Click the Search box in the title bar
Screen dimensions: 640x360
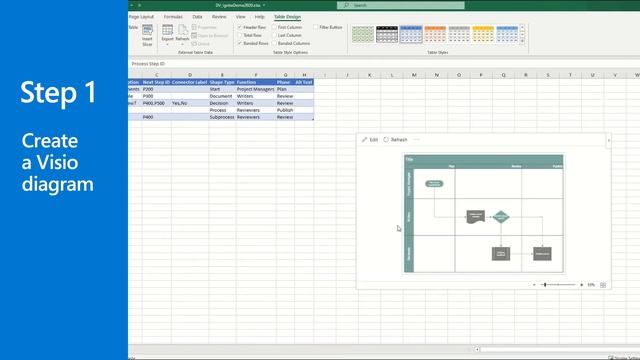pos(400,5)
